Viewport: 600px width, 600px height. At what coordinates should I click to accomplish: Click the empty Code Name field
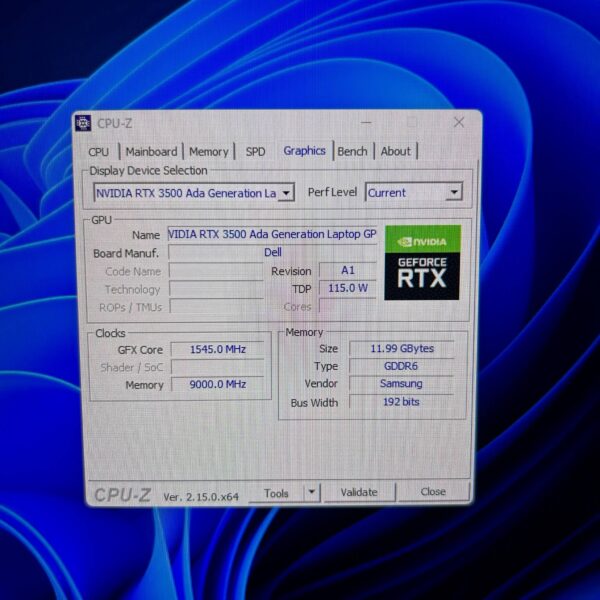click(x=216, y=271)
